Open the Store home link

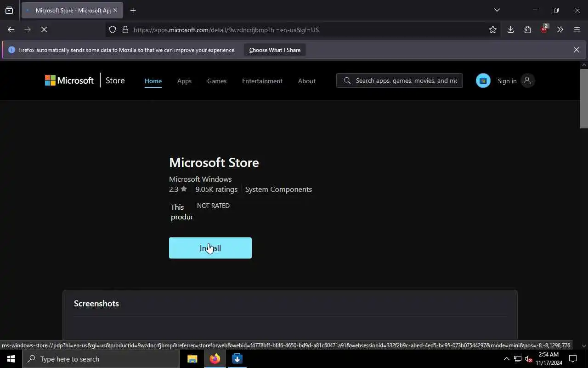115,80
